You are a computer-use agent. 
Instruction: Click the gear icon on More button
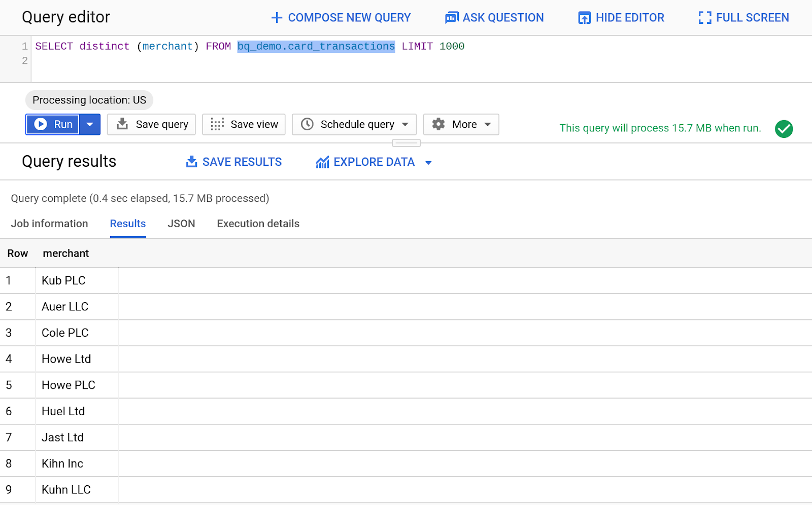coord(438,124)
